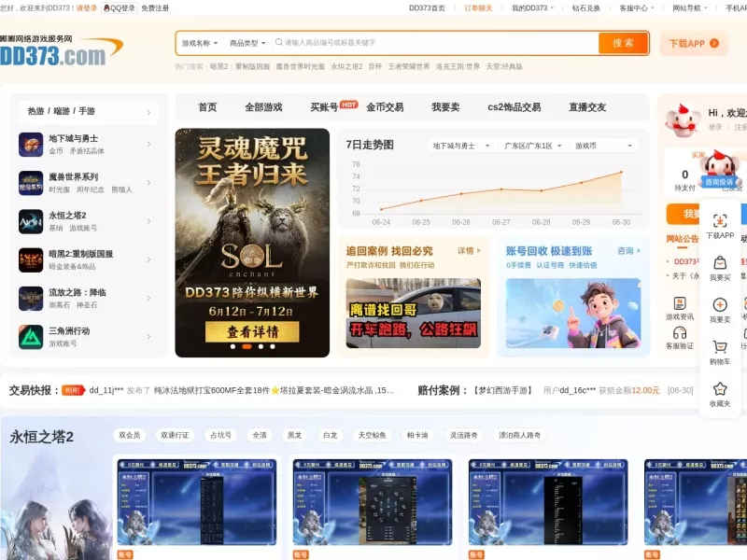747x560 pixels.
Task: Expand the 热游 / 端游 / 手游 chevron
Action: point(148,112)
